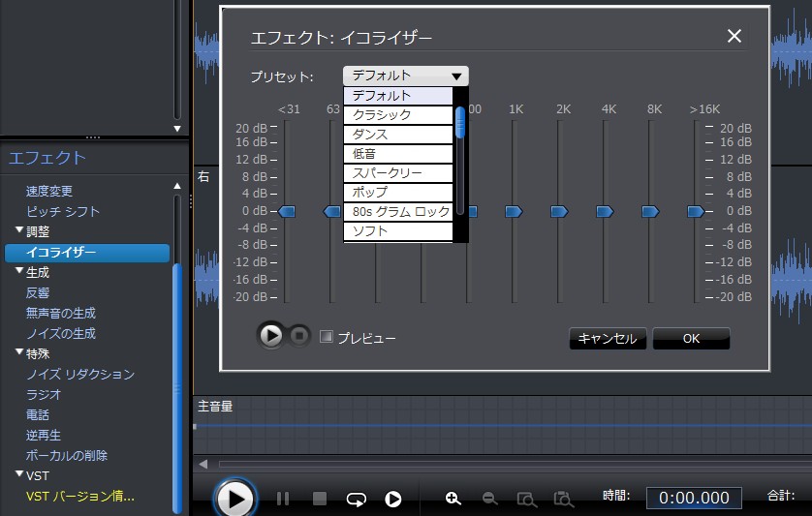Click the play selection icon beside loop
Viewport: 812px width, 516px height.
click(x=393, y=499)
